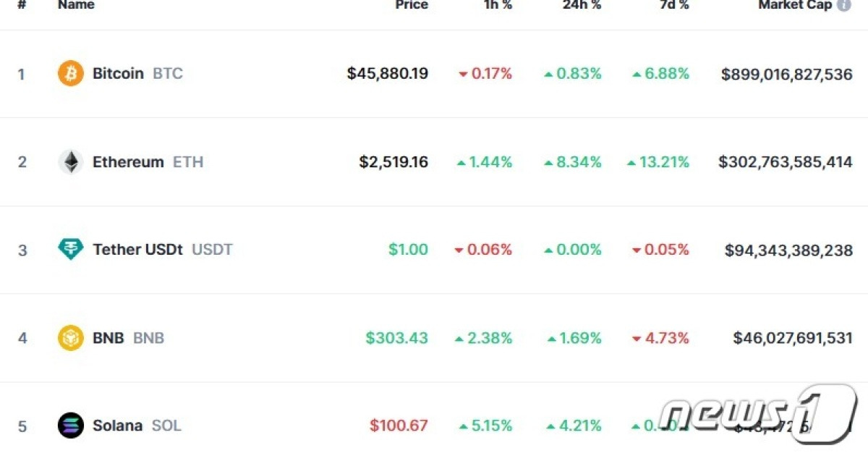Click the Tether USDt logo
Viewport: 868px width, 456px height.
click(x=70, y=250)
